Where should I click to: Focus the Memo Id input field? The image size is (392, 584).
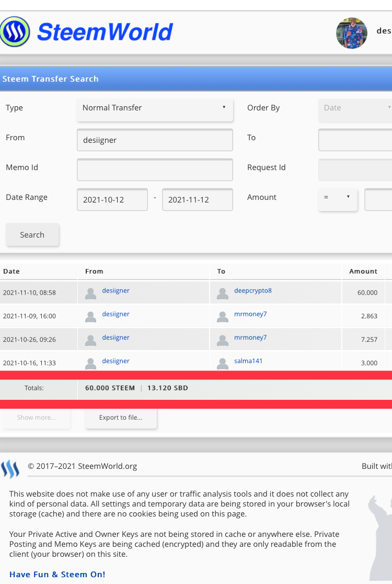(x=155, y=170)
